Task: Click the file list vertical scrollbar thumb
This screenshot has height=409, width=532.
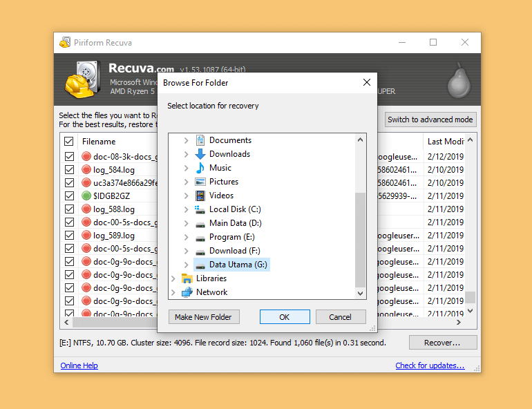Action: [471, 297]
